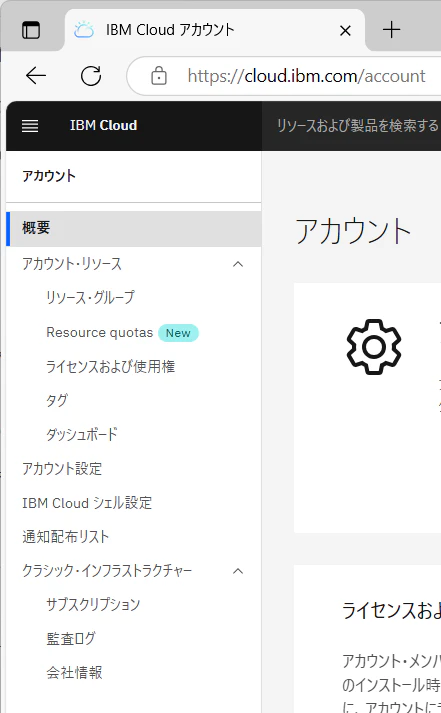The height and width of the screenshot is (713, 441).
Task: Open リソース・グループ
Action: pos(90,297)
